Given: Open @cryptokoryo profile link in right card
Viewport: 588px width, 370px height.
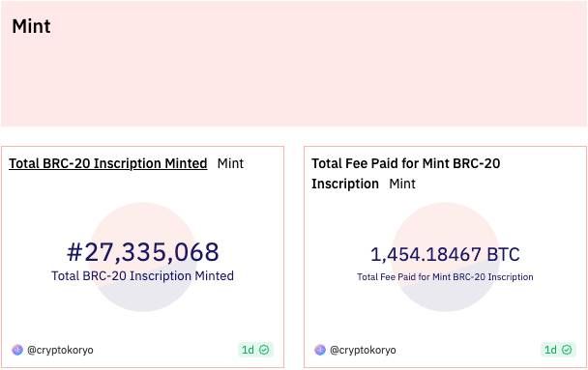Looking at the screenshot, I should click(x=363, y=350).
